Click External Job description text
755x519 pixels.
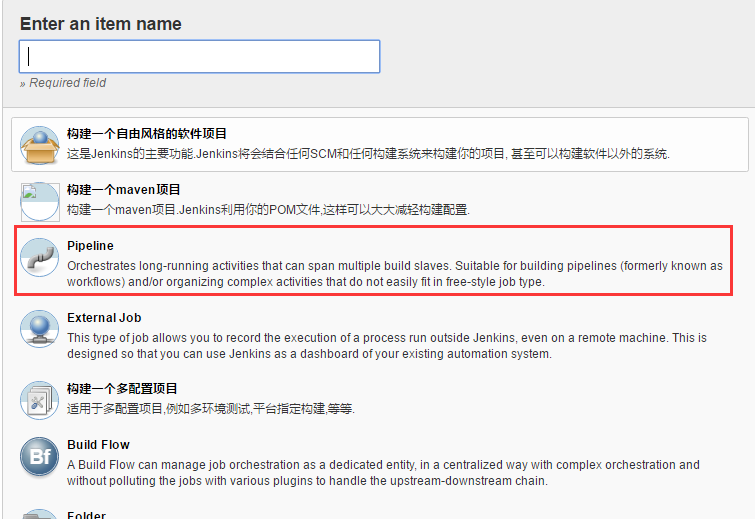coord(387,346)
